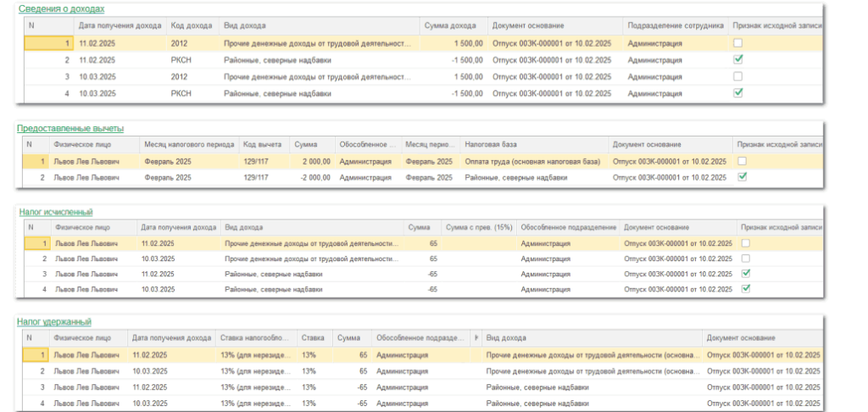Open the "Предоставленные вычеты" section link
The image size is (868, 412).
[70, 128]
